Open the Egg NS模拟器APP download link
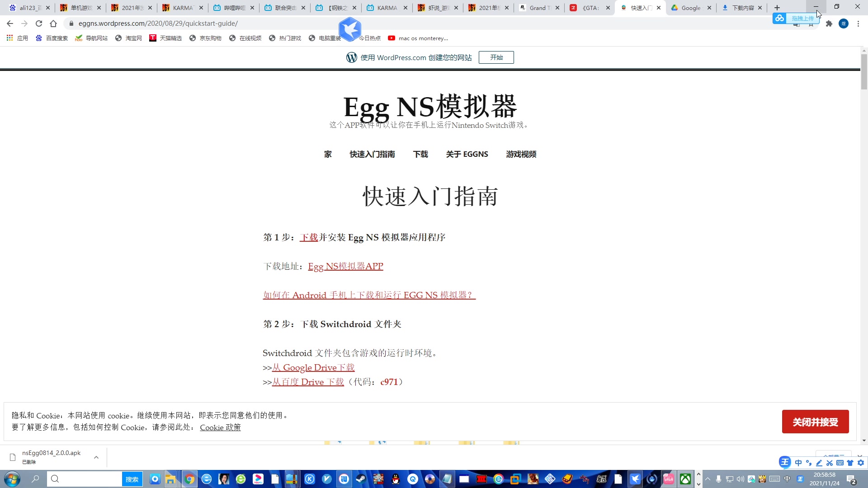Screen dimensions: 868x488 coord(345,266)
